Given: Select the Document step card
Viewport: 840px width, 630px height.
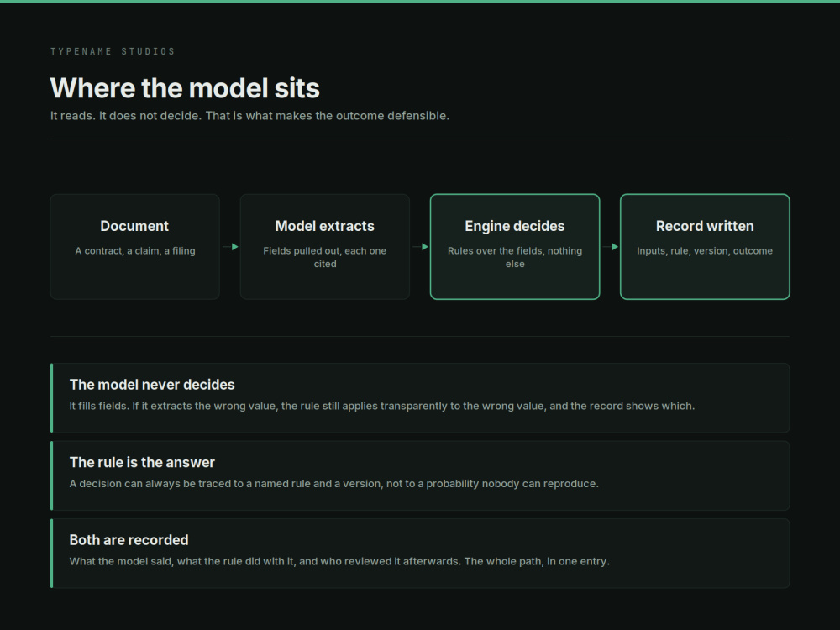Looking at the screenshot, I should point(135,246).
